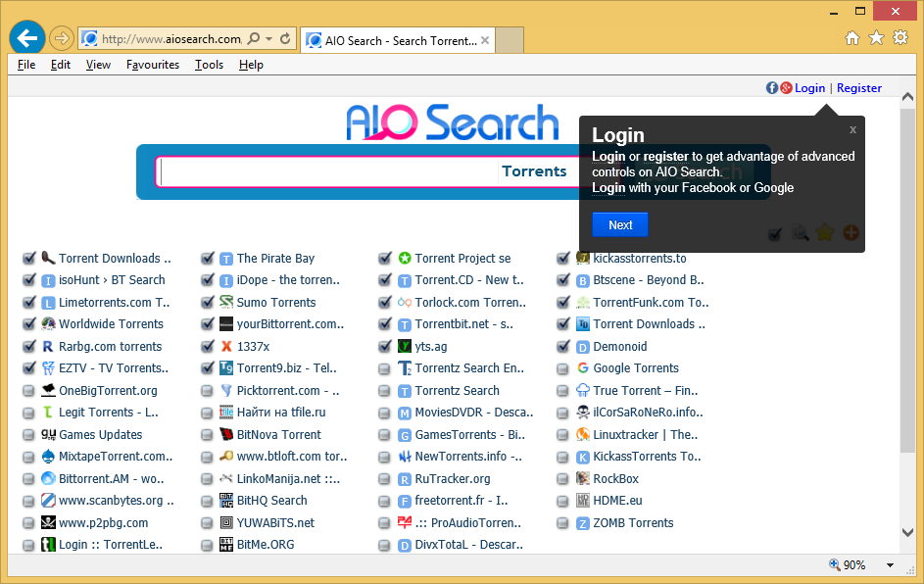Click the browser Back arrow button
924x584 pixels.
[27, 38]
